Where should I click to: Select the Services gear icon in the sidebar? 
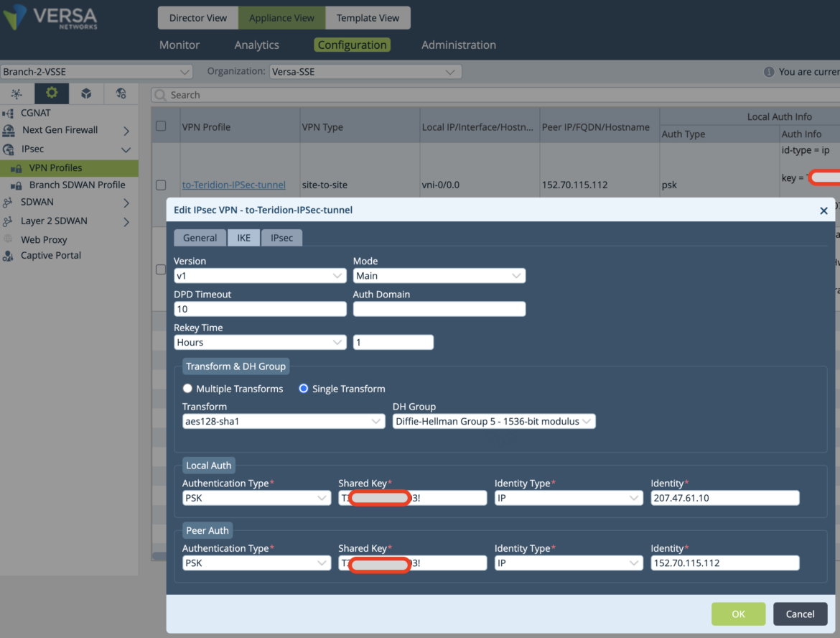point(50,93)
